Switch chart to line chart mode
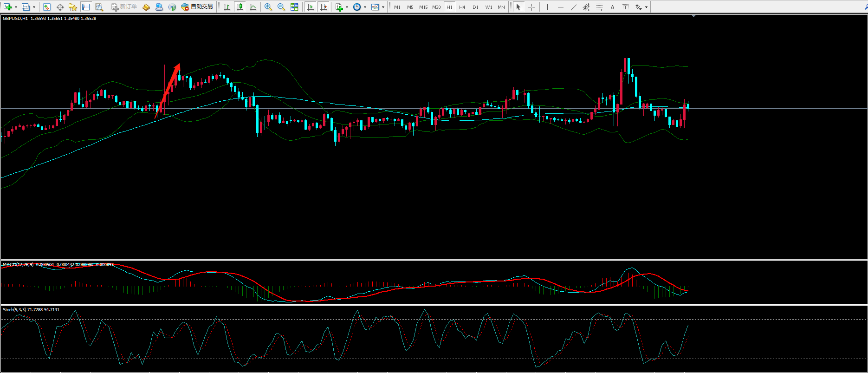Image resolution: width=868 pixels, height=373 pixels. tap(253, 7)
